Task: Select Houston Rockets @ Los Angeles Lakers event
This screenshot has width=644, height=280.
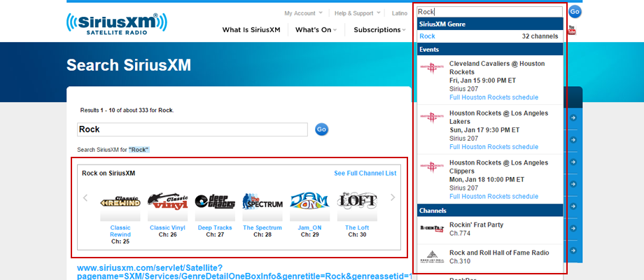Action: (498, 118)
